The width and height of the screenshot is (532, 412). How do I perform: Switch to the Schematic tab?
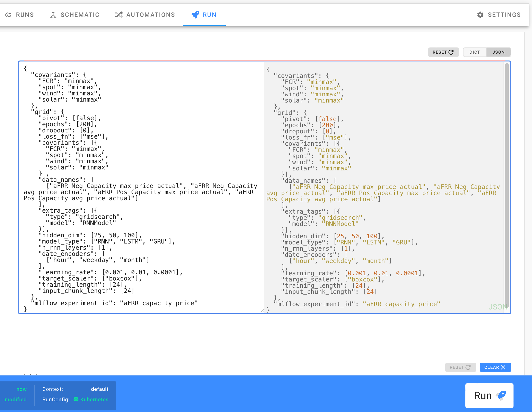[75, 15]
